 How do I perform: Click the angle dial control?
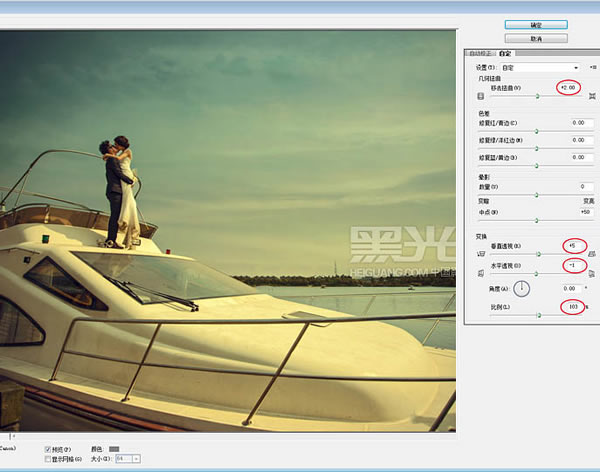coord(521,289)
